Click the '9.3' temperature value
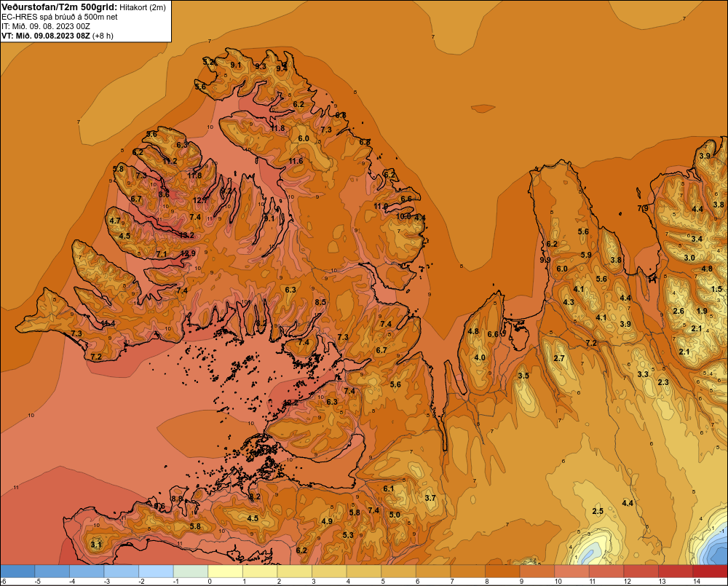Screen dimensions: 728x586 tap(261, 66)
